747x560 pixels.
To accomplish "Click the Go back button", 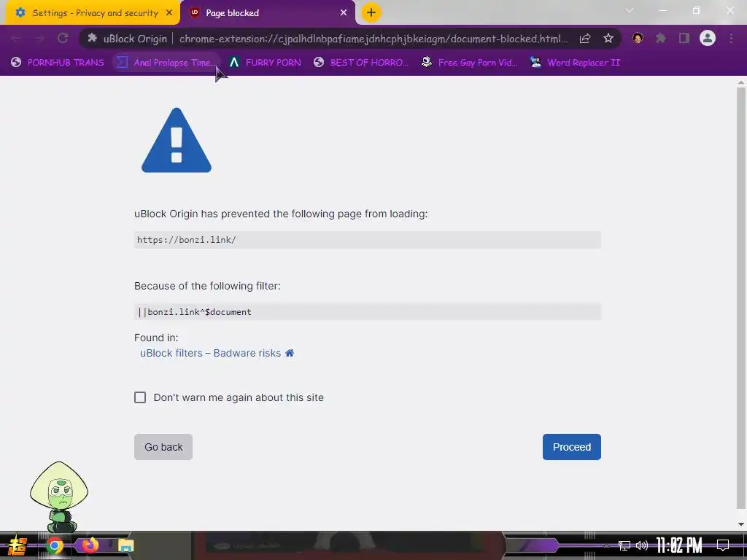I will coord(163,447).
